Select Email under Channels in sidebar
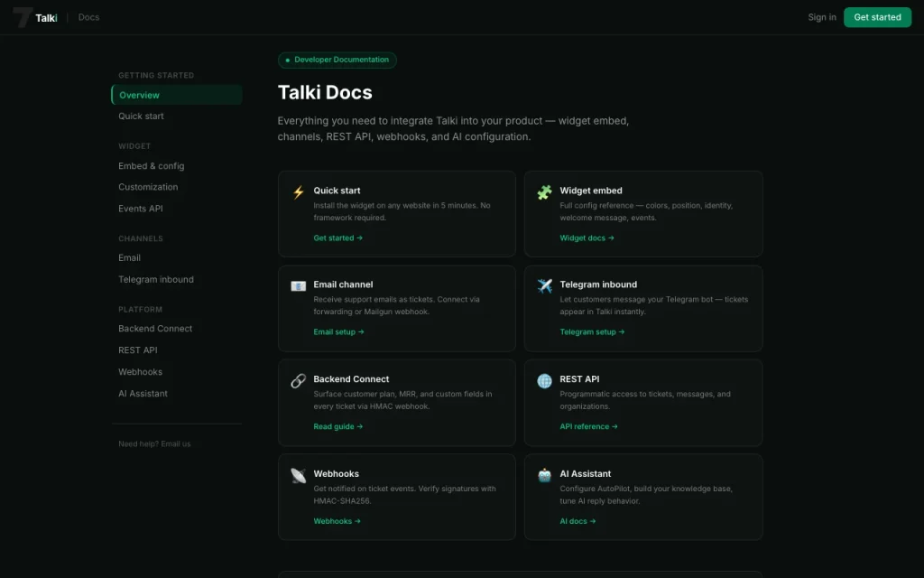This screenshot has height=578, width=924. click(x=129, y=257)
